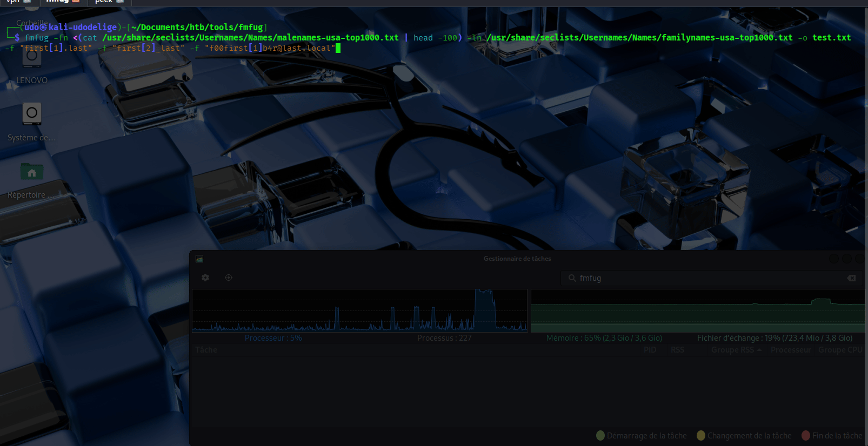Viewport: 868px width, 446px height.
Task: Focus the process search field containing fmfug
Action: click(x=711, y=278)
